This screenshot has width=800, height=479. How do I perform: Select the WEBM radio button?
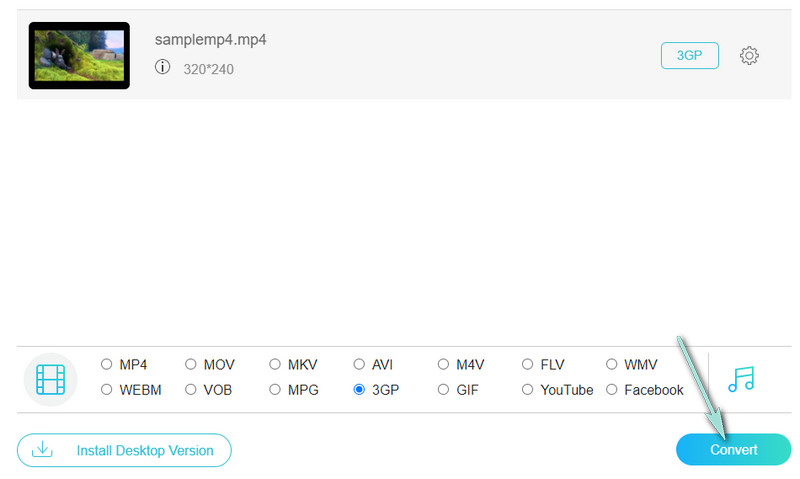point(106,390)
